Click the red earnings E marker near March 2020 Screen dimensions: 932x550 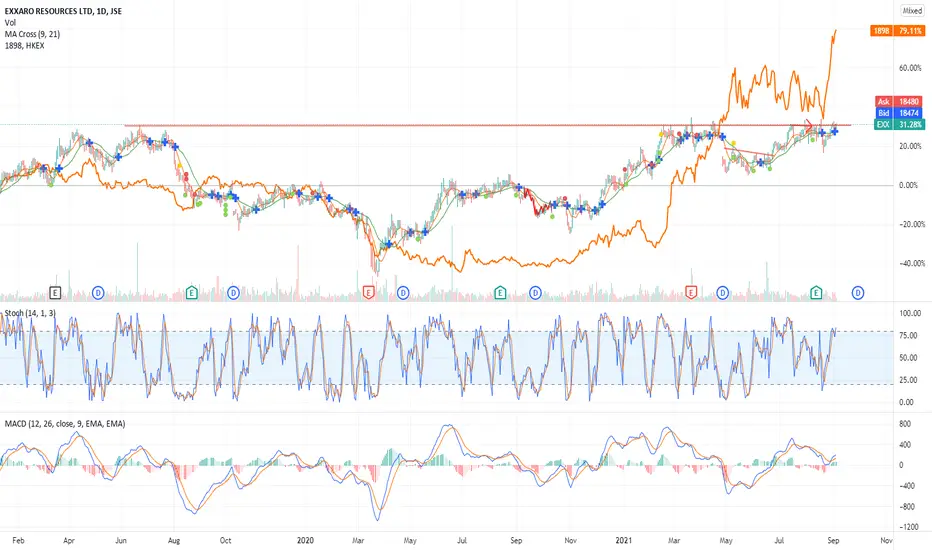click(369, 293)
